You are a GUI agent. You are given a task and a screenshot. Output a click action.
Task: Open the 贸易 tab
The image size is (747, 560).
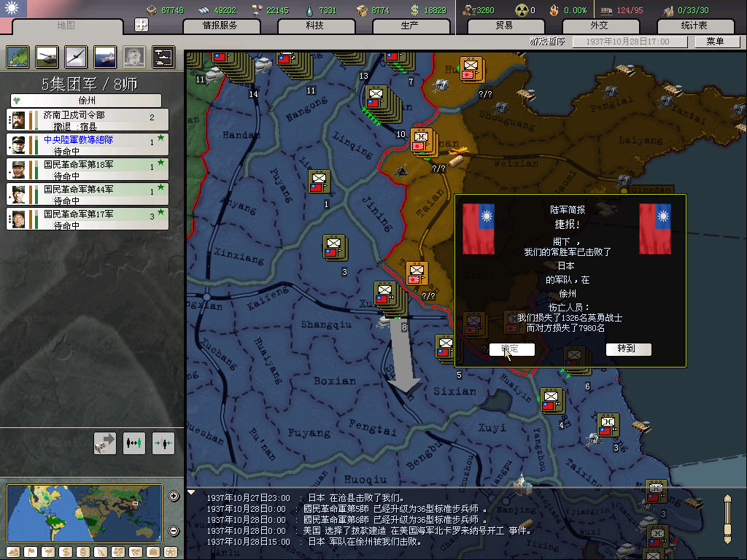tap(505, 26)
